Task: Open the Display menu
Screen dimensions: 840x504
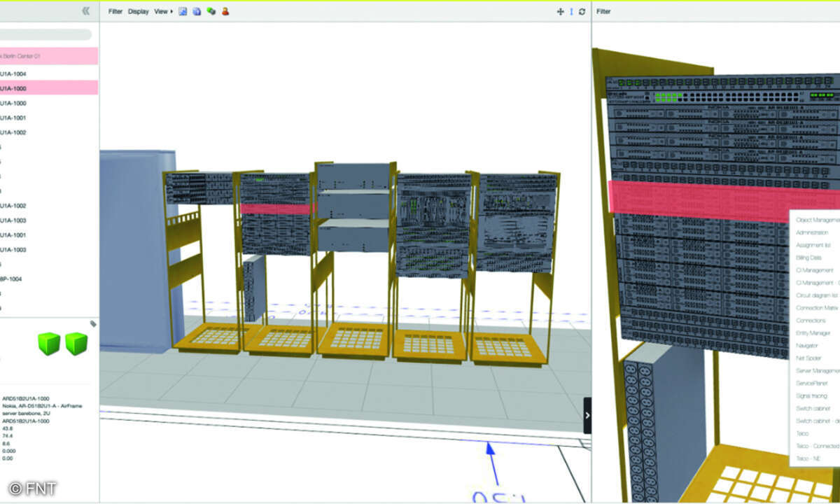Action: [x=138, y=12]
